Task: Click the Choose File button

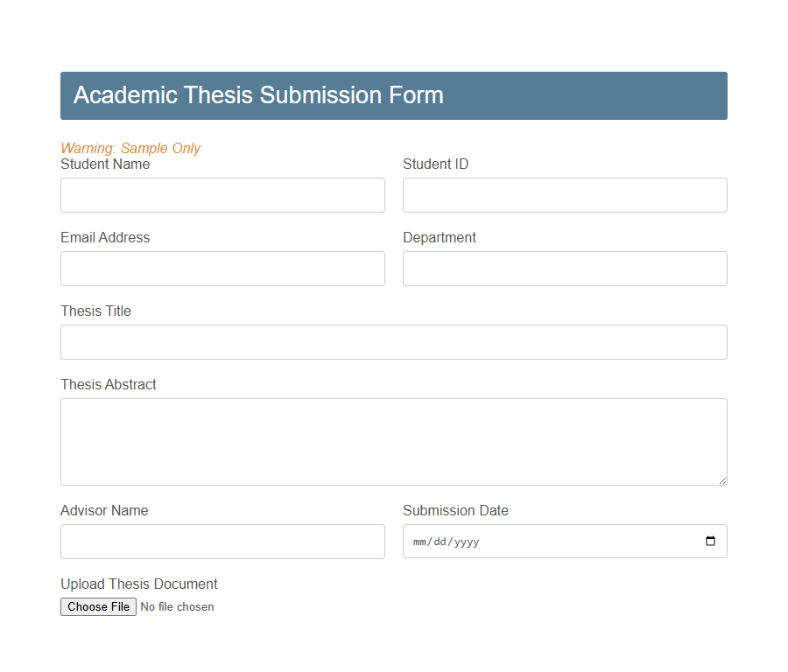Action: tap(98, 606)
